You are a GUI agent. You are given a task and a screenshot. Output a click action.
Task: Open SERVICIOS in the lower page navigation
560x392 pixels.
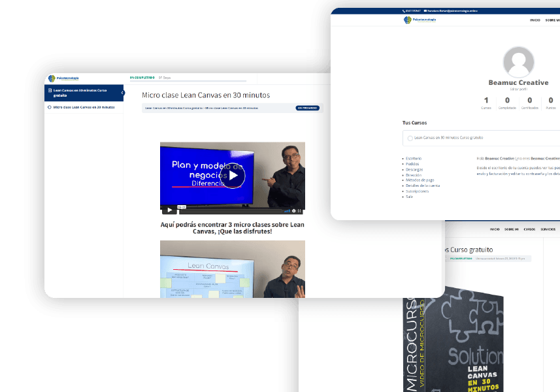(x=548, y=229)
